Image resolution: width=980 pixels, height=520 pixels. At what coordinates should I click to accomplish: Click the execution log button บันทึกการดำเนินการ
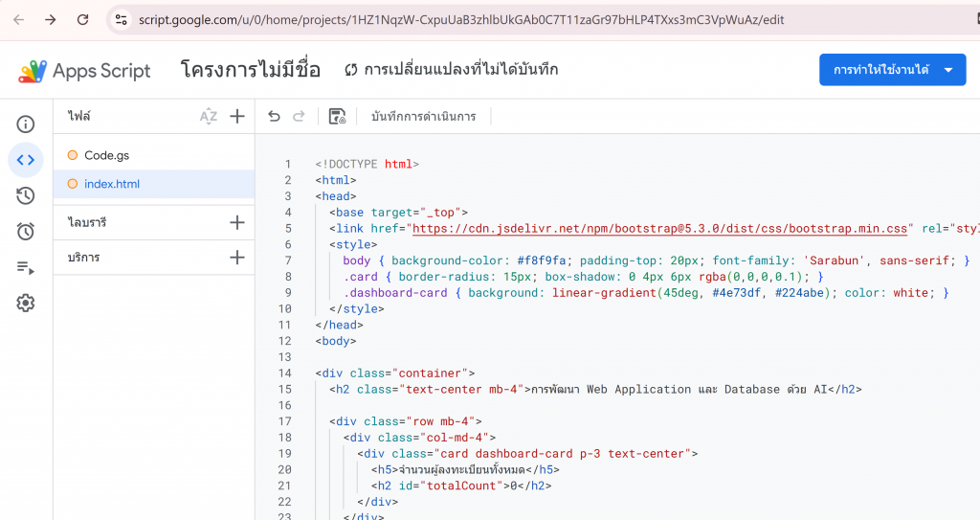point(423,117)
